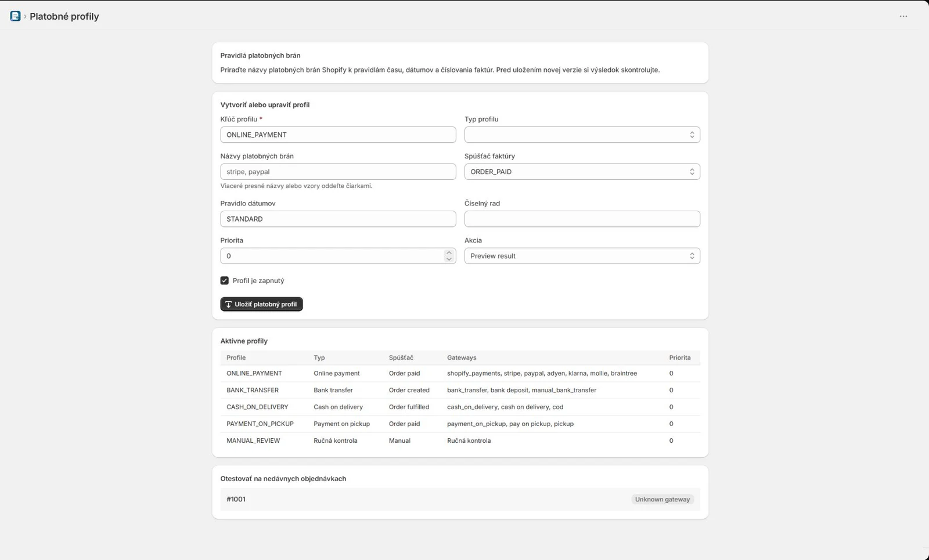Click the Ručná kontrola type cell
The image size is (929, 560).
pyautogui.click(x=336, y=440)
